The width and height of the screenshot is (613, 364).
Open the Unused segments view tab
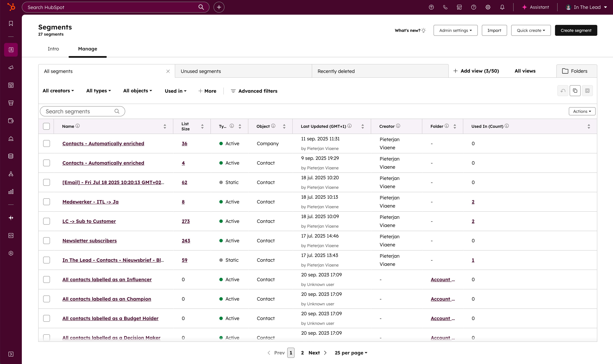201,71
